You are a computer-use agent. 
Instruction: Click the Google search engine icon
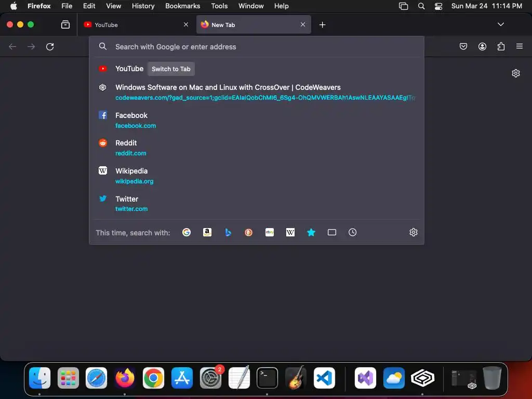point(187,232)
